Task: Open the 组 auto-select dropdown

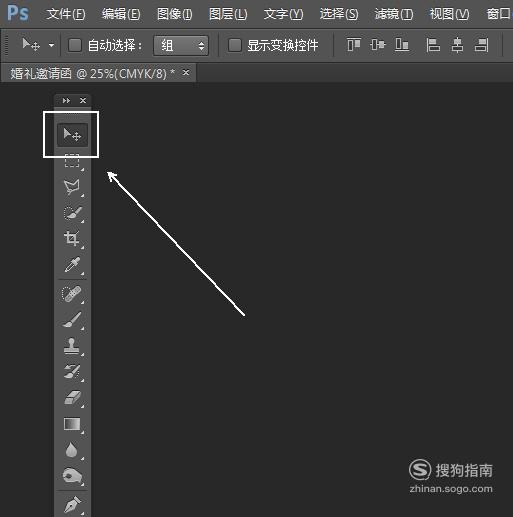Action: click(x=181, y=45)
